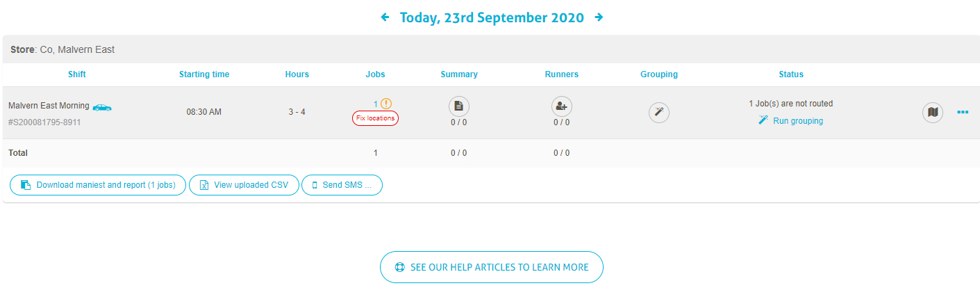Click the Today, 23rd September 2020 date heading
980x288 pixels.
pyautogui.click(x=492, y=17)
